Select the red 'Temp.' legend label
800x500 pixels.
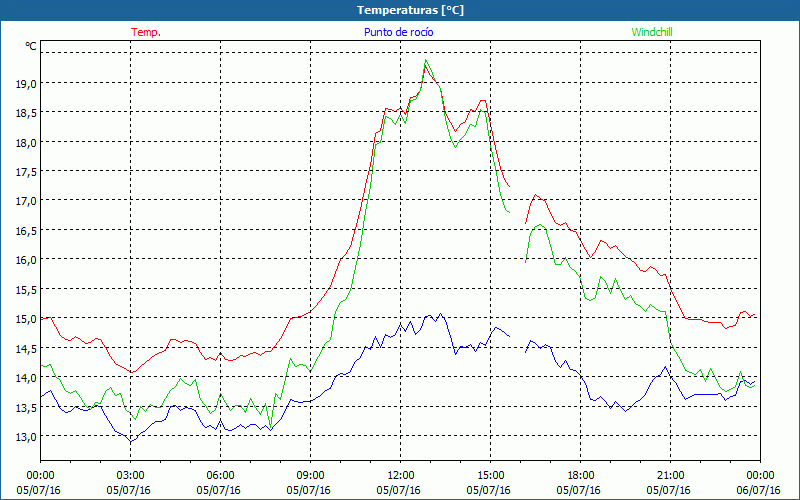coord(146,32)
